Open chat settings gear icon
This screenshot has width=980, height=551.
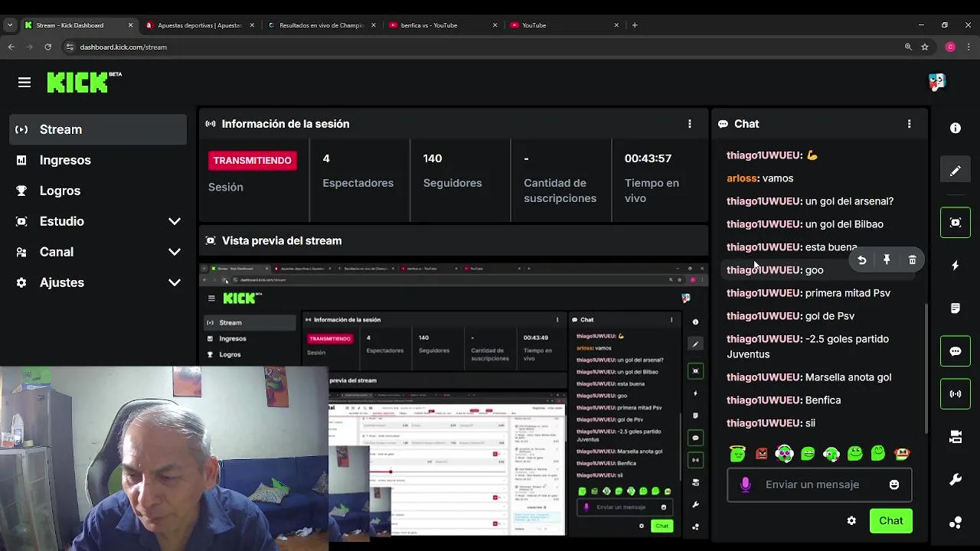tap(851, 521)
